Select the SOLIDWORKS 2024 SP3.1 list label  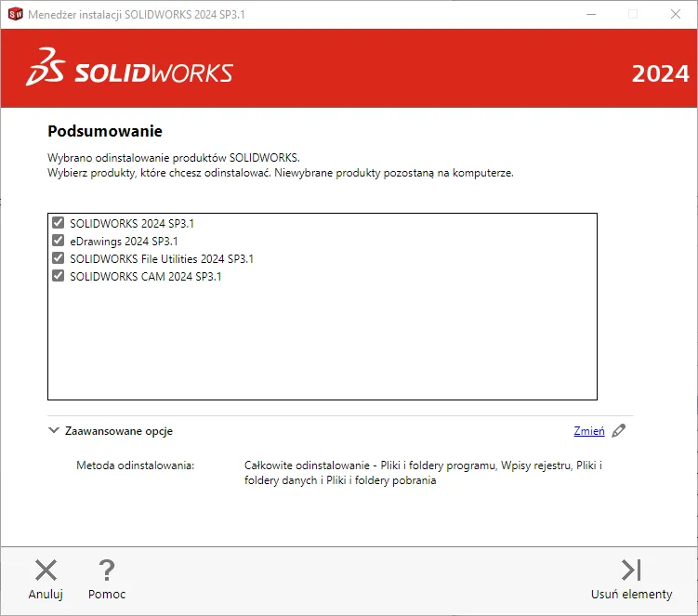132,223
